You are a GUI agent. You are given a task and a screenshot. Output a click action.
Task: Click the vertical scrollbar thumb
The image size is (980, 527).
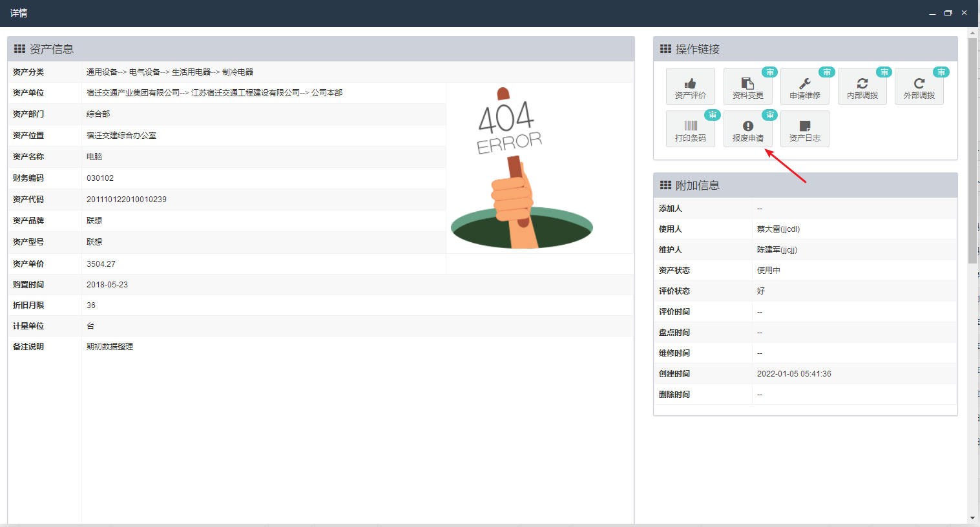tap(972, 150)
